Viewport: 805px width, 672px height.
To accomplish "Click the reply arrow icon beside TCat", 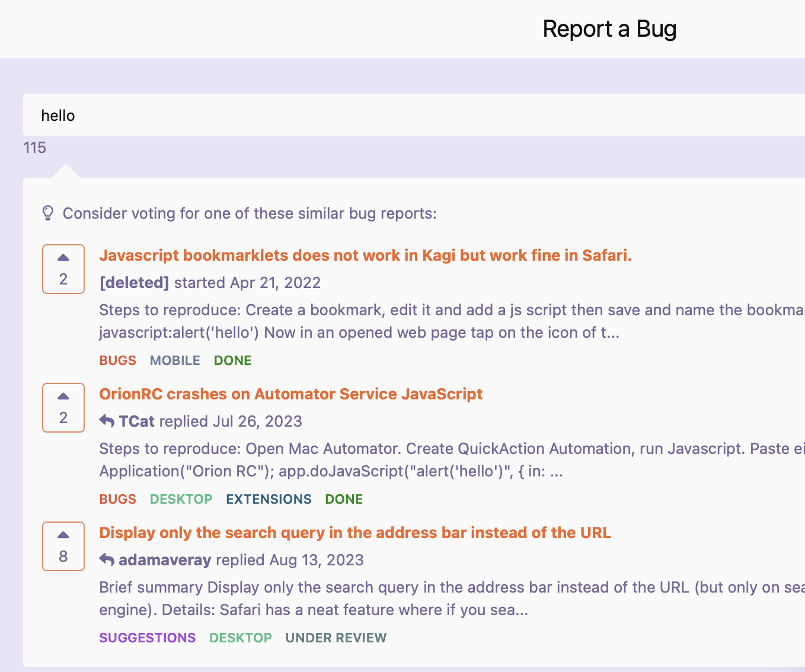I will click(x=107, y=421).
